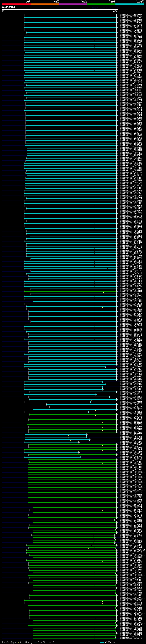This screenshot has width=146, height=644.
Task: Click the orange ~40% legend color segment
Action: pyautogui.click(x=45, y=4)
